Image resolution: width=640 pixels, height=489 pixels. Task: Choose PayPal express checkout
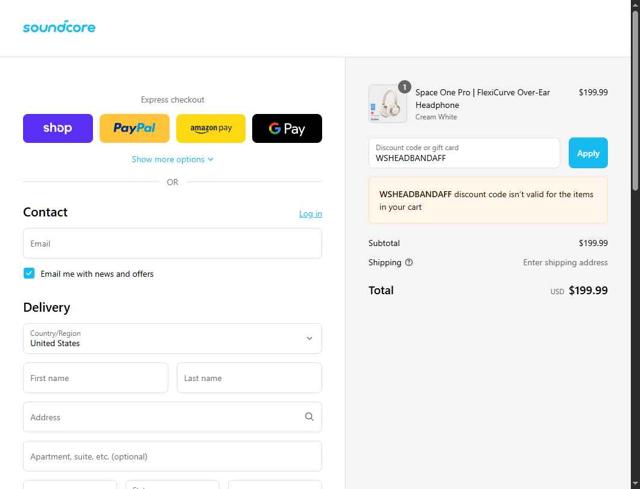(x=134, y=128)
